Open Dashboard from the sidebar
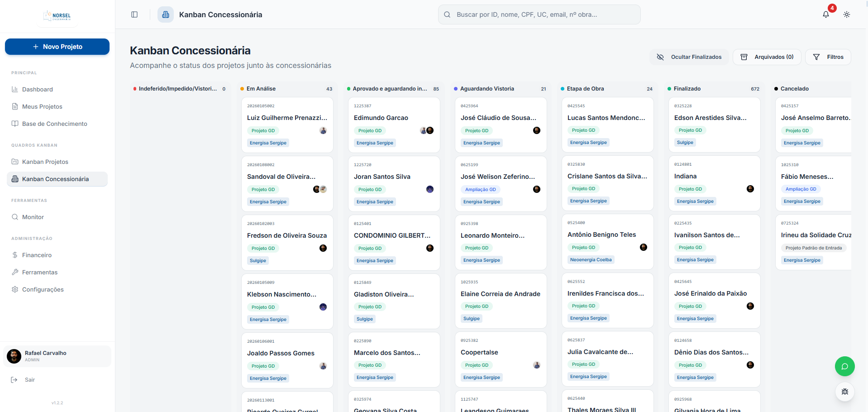868x412 pixels. 38,89
